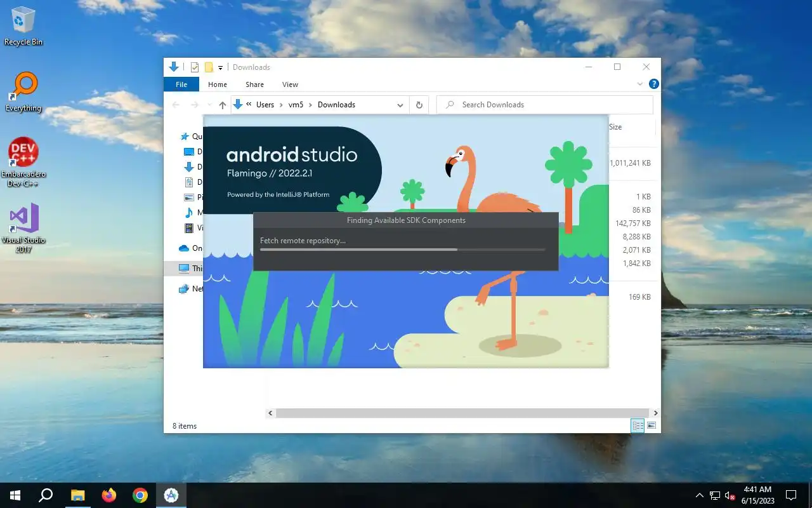812x508 pixels.
Task: Click Users in the address breadcrumb
Action: click(265, 105)
